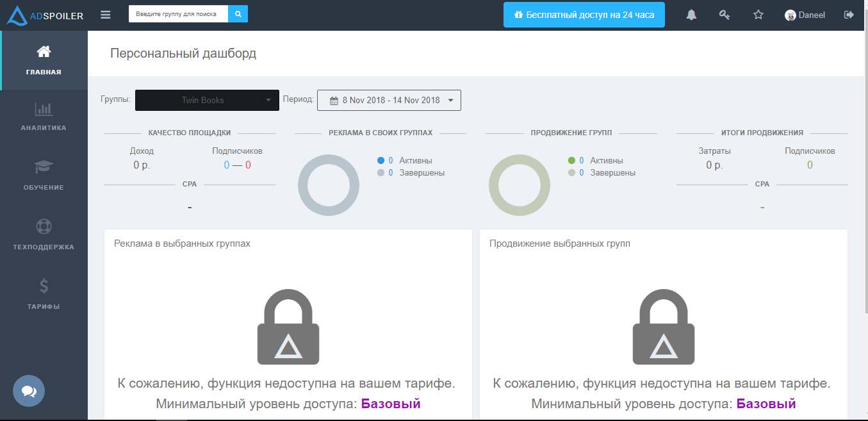Screen dimensions: 868x421
Task: Open the Тарифы pricing section
Action: (x=44, y=295)
